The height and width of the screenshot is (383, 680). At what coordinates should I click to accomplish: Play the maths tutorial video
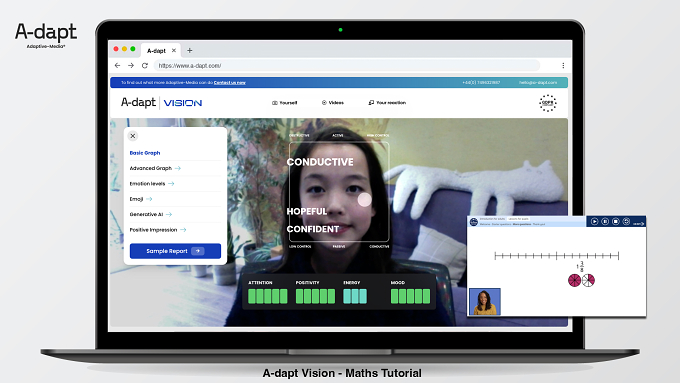[594, 221]
